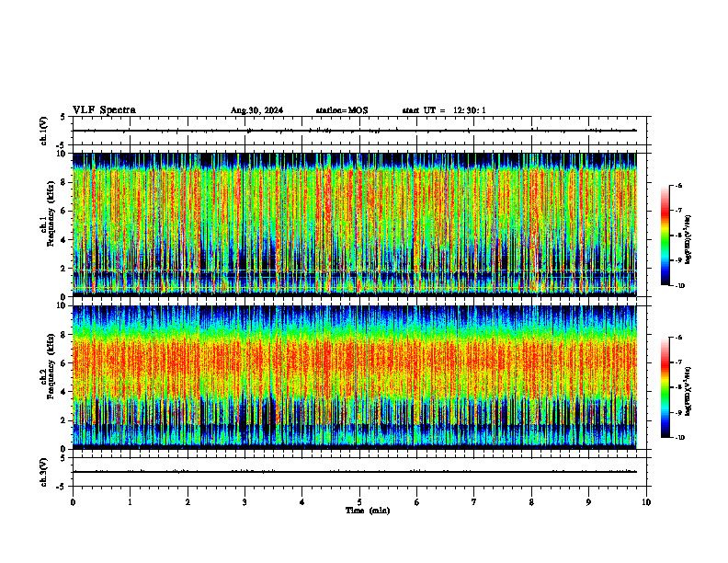
Task: Click the time axis tick label "0"
Action: coord(73,502)
